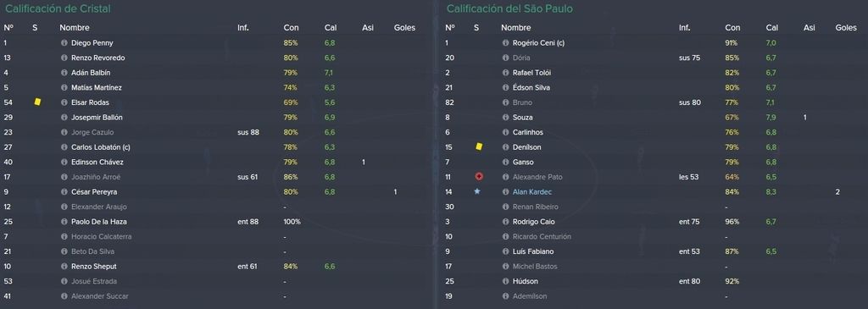The width and height of the screenshot is (868, 309).
Task: Click the info icon next to Luís Fabiano
Action: click(x=505, y=251)
